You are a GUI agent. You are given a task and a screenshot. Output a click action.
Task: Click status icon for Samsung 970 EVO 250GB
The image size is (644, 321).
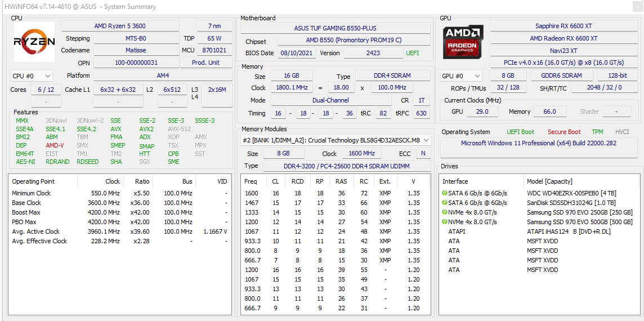(444, 212)
